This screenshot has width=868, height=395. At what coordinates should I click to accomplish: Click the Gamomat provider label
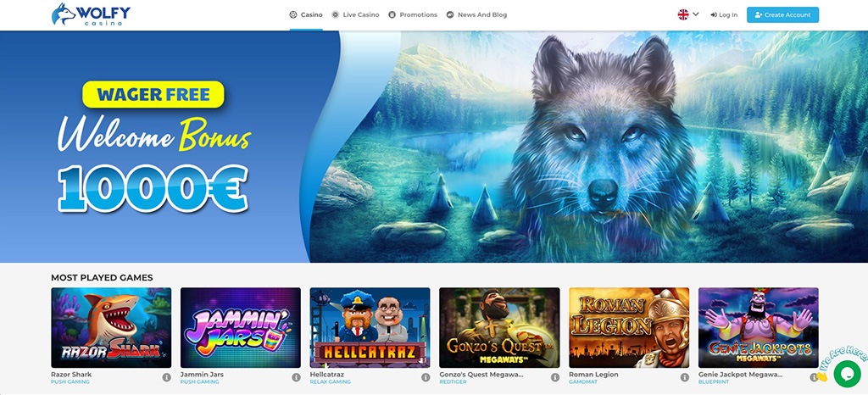pyautogui.click(x=582, y=382)
